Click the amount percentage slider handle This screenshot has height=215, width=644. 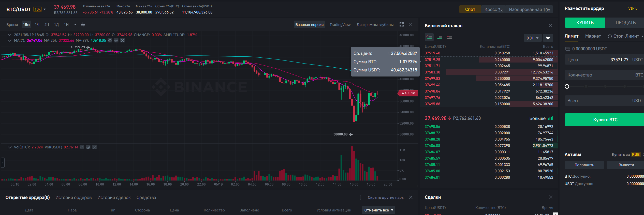coord(567,86)
